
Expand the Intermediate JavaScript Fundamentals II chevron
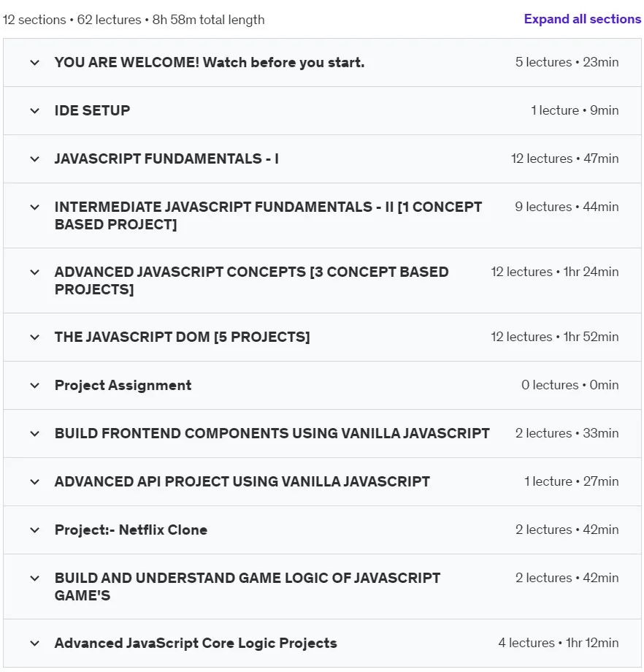tap(35, 207)
